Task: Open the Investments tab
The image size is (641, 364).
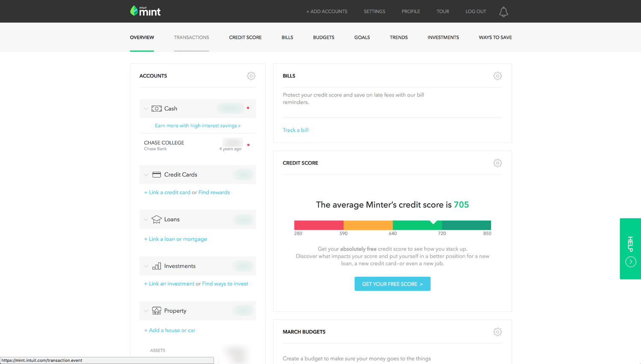Action: coord(443,37)
